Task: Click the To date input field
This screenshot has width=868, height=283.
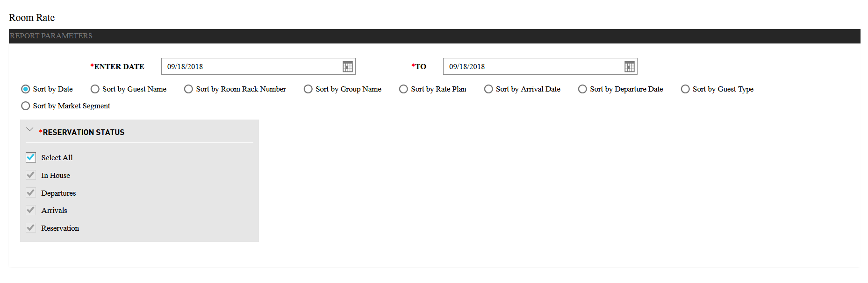Action: [540, 66]
